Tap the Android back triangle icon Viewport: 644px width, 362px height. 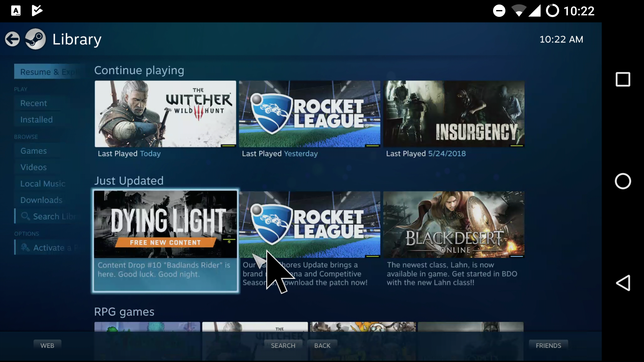tap(623, 283)
